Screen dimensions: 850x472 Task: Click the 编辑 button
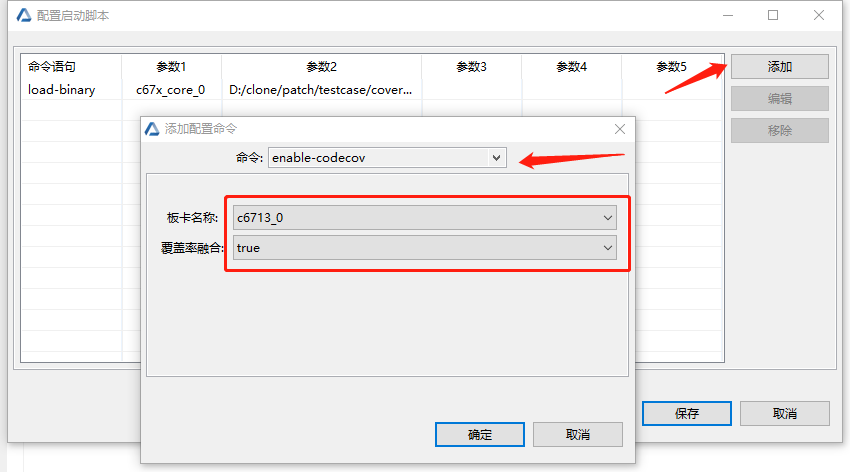click(780, 99)
